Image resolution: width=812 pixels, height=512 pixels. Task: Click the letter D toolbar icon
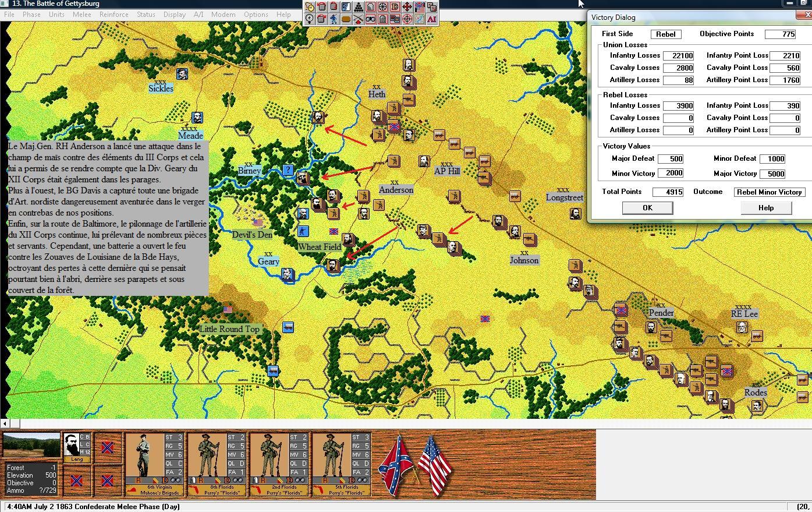(395, 7)
